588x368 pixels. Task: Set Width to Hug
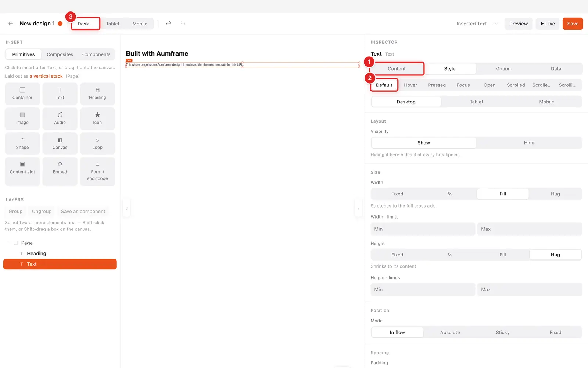[x=555, y=194]
